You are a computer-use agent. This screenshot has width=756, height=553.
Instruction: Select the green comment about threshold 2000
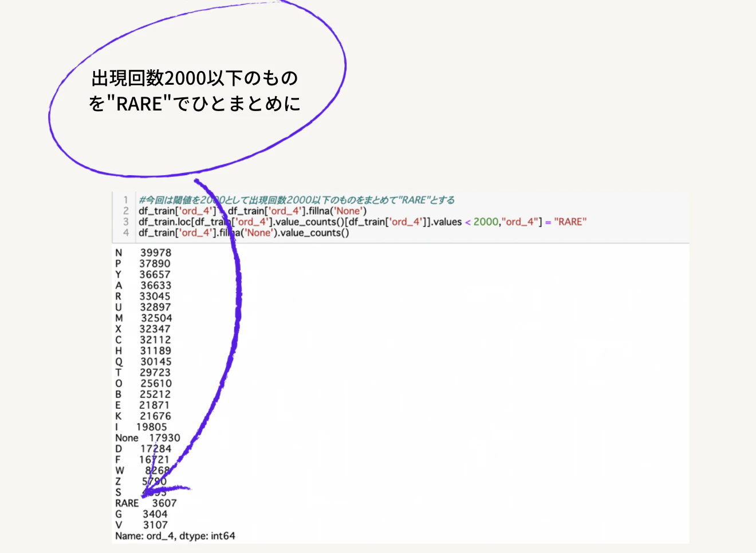tap(295, 200)
